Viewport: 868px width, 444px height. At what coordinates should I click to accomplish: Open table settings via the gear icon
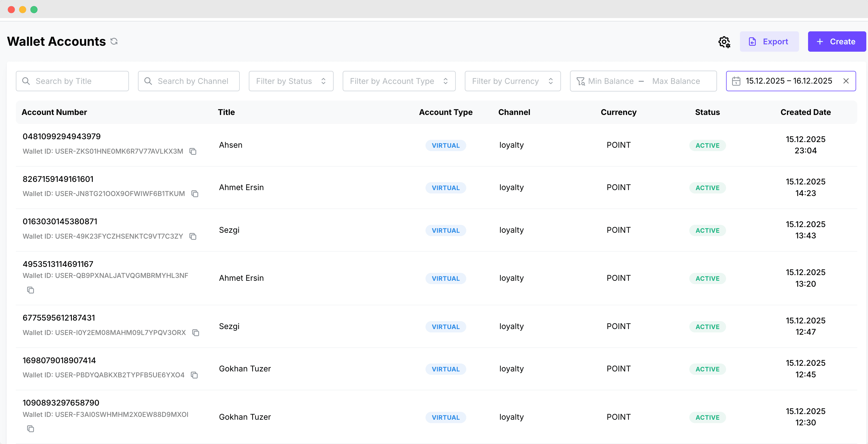(x=724, y=42)
